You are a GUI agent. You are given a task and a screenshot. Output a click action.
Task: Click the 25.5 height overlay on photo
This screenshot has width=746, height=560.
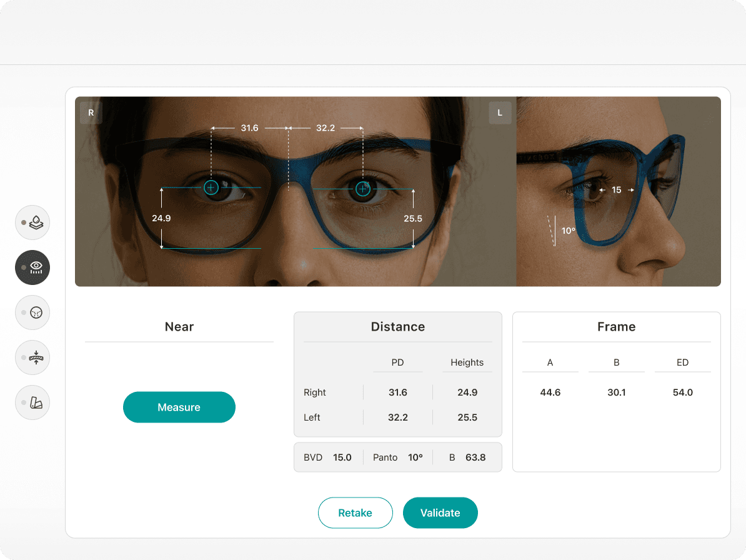click(413, 218)
